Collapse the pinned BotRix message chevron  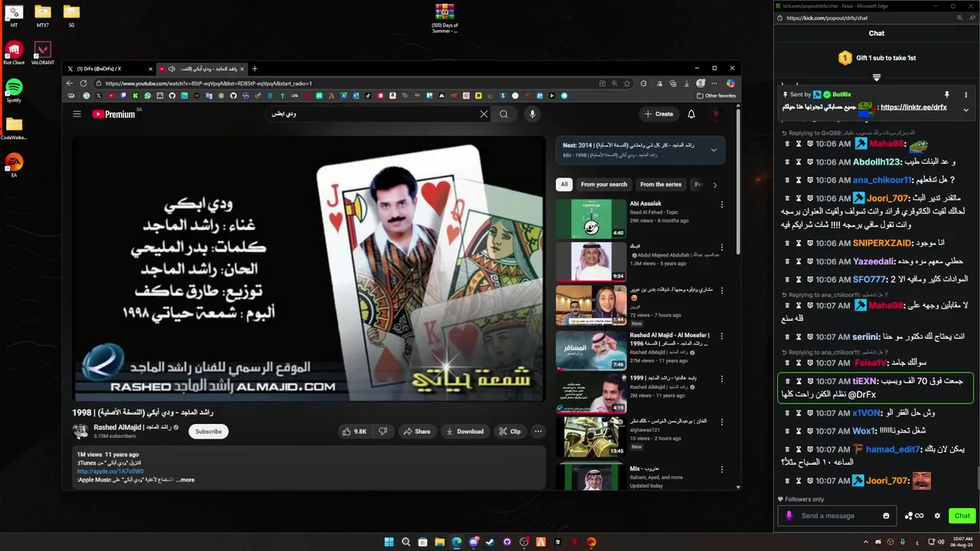pos(965,109)
